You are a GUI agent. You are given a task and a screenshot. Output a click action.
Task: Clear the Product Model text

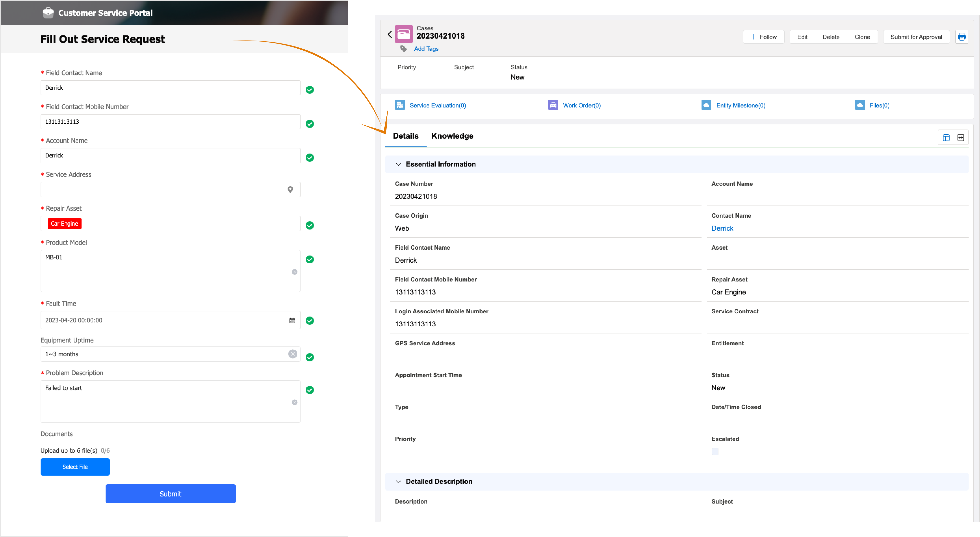tap(294, 271)
